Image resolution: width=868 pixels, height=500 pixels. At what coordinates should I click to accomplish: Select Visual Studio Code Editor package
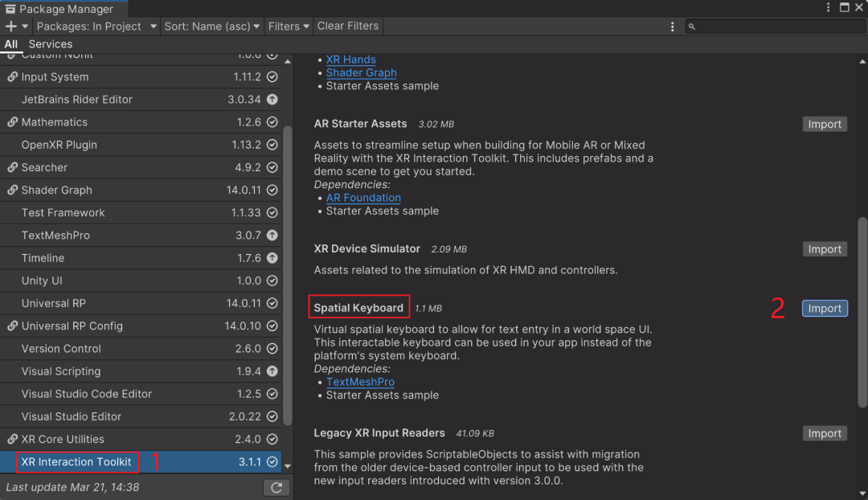(141, 394)
